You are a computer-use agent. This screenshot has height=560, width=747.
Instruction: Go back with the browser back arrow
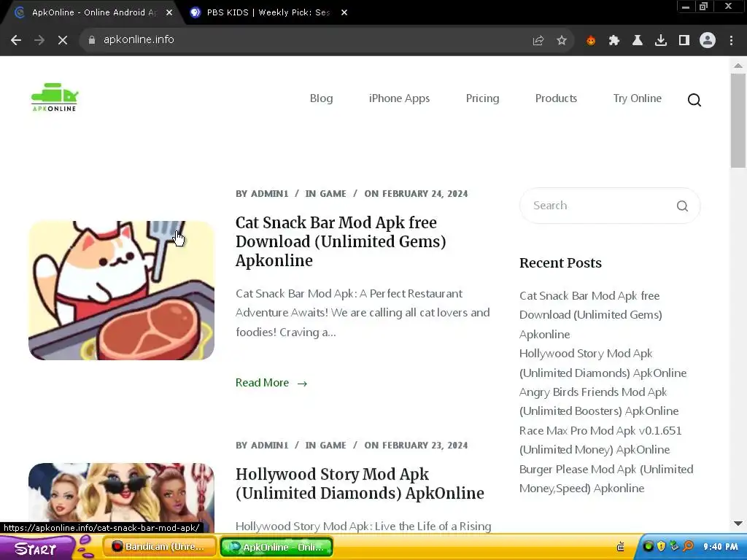pos(16,40)
